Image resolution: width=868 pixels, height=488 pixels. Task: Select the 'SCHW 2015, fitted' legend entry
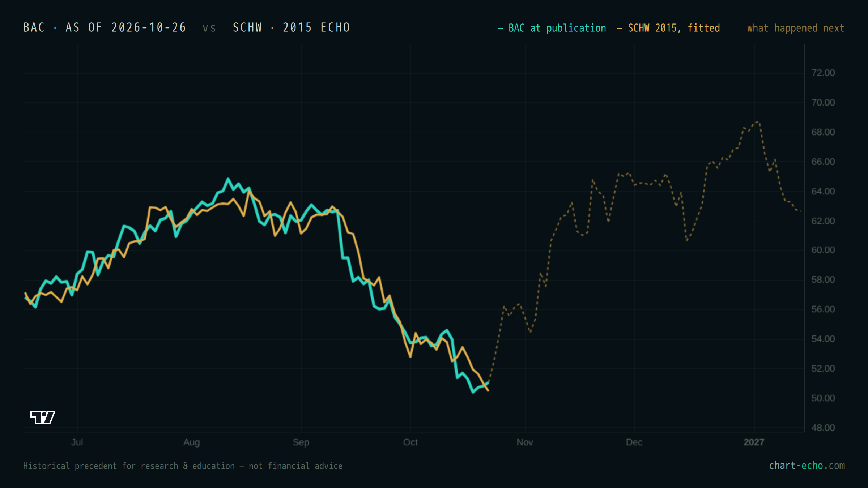(668, 28)
